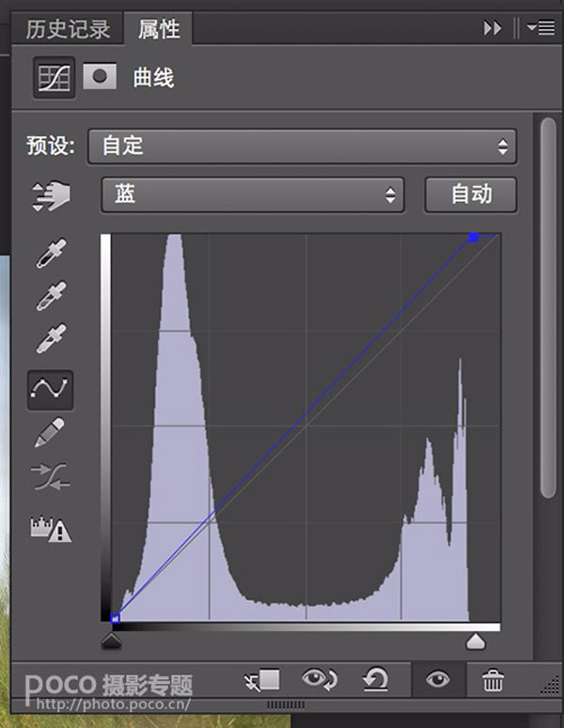Click the histogram warning recalculate icon

[x=51, y=529]
